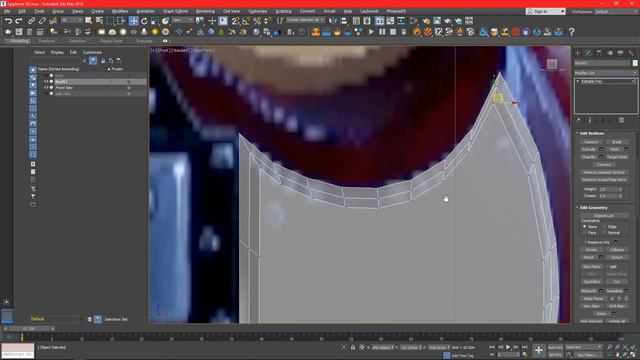Screen dimensions: 640x360
Task: Open the reference coordinate system dropdown
Action: 182,20
